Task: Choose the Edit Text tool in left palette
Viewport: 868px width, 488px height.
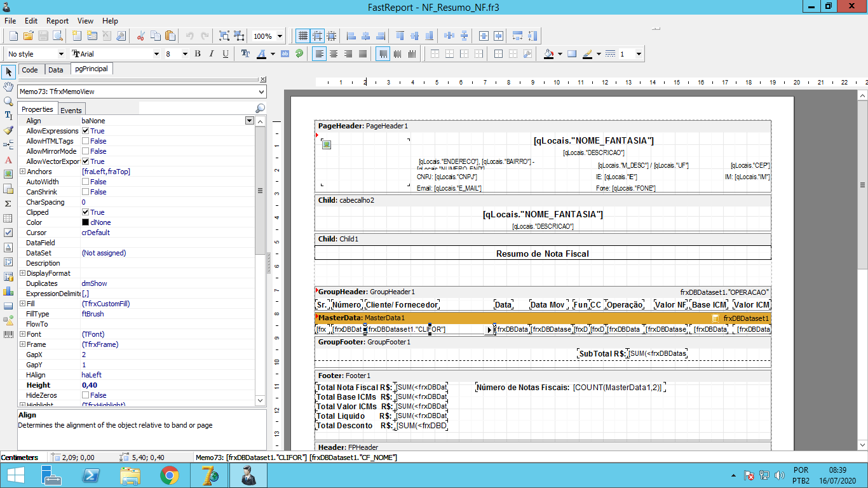Action: 8,116
